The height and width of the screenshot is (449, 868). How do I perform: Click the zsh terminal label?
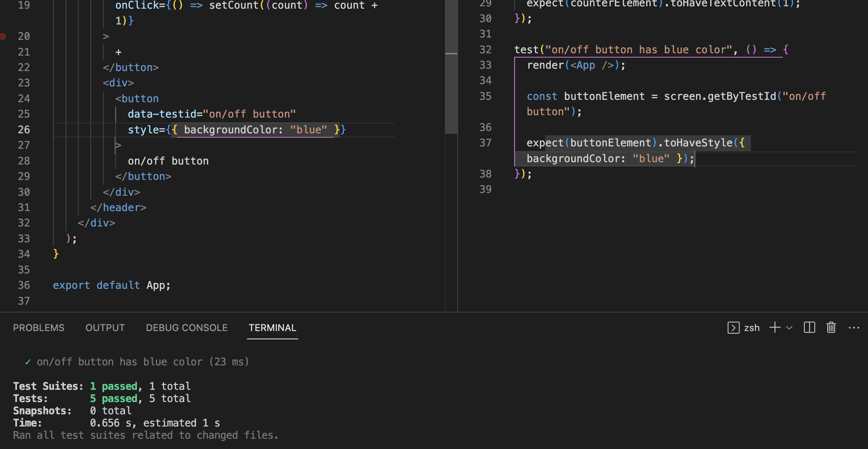click(752, 327)
